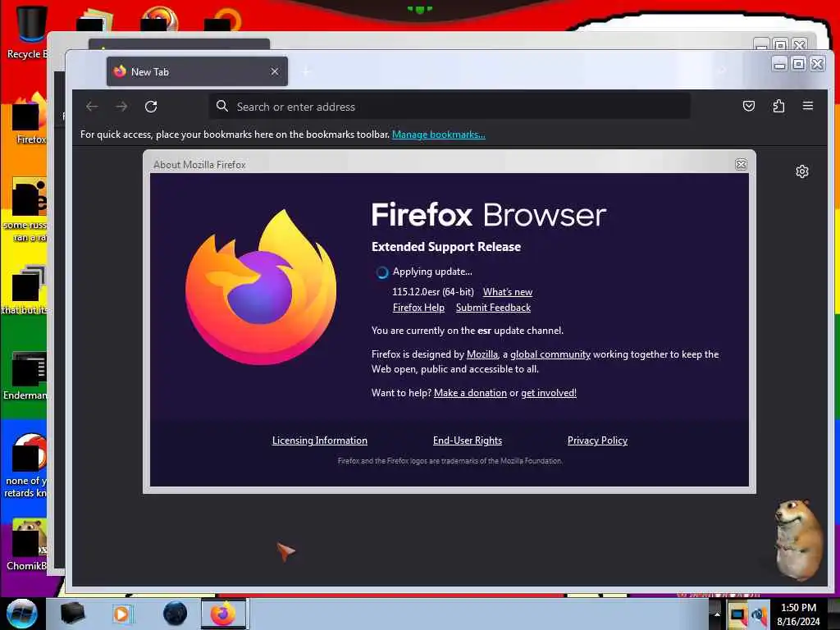Follow the Mozilla link
Image resolution: width=840 pixels, height=630 pixels.
482,354
